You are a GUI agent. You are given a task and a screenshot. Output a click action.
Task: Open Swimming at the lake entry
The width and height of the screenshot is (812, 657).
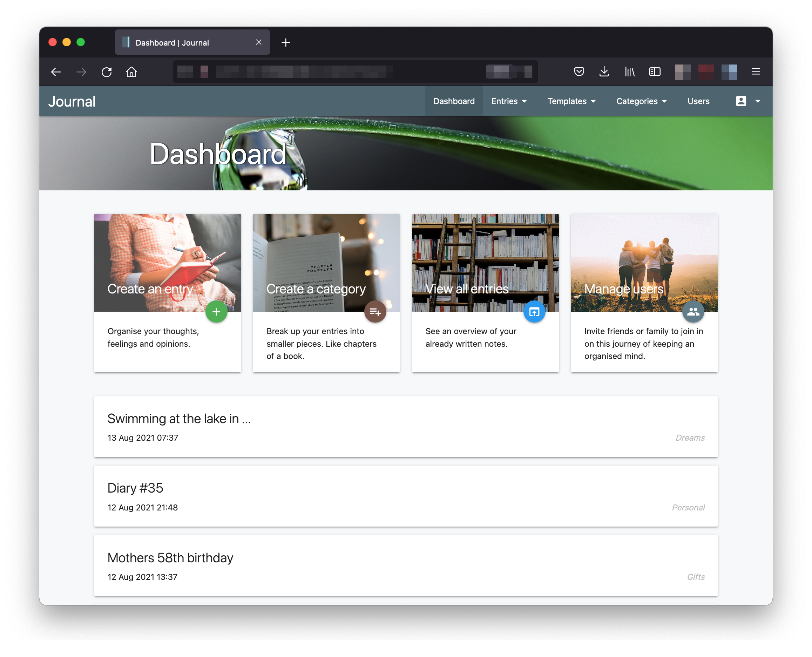click(179, 419)
